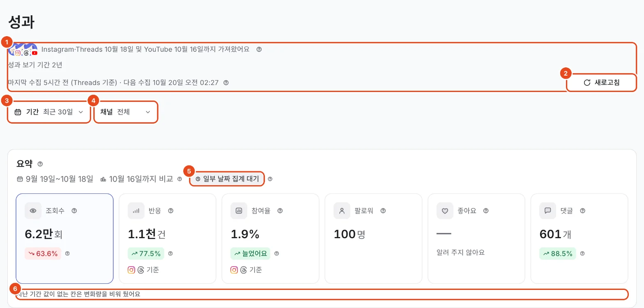The height and width of the screenshot is (308, 644).
Task: Click the 63.6% decrease badge
Action: pyautogui.click(x=43, y=253)
